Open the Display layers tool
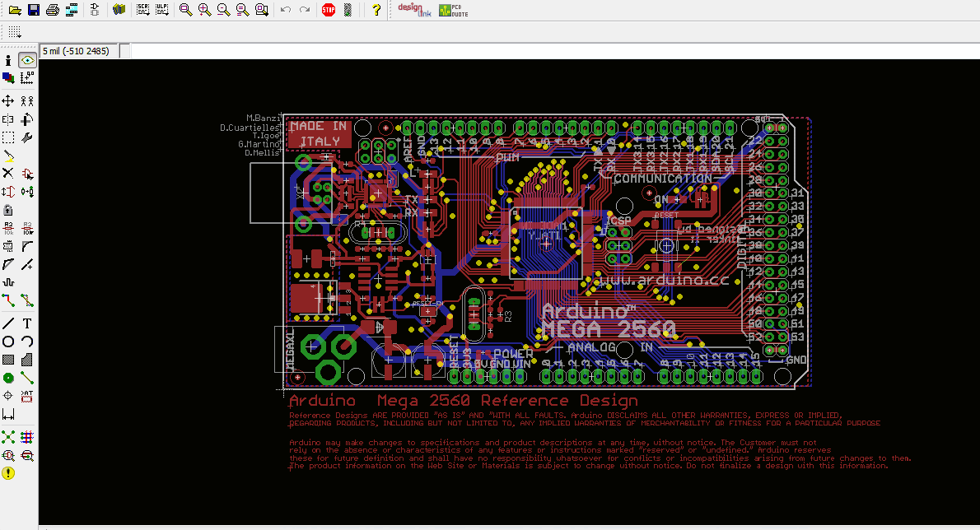This screenshot has height=530, width=980. 8,78
